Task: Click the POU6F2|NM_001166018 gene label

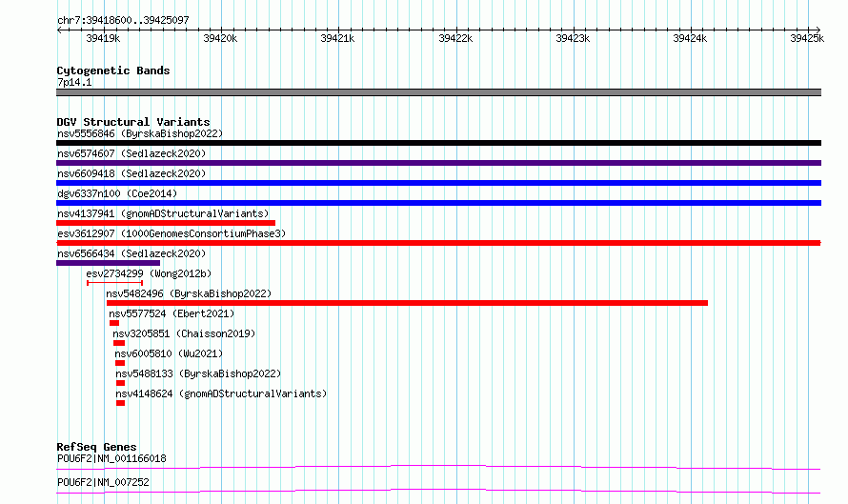Action: pos(111,458)
